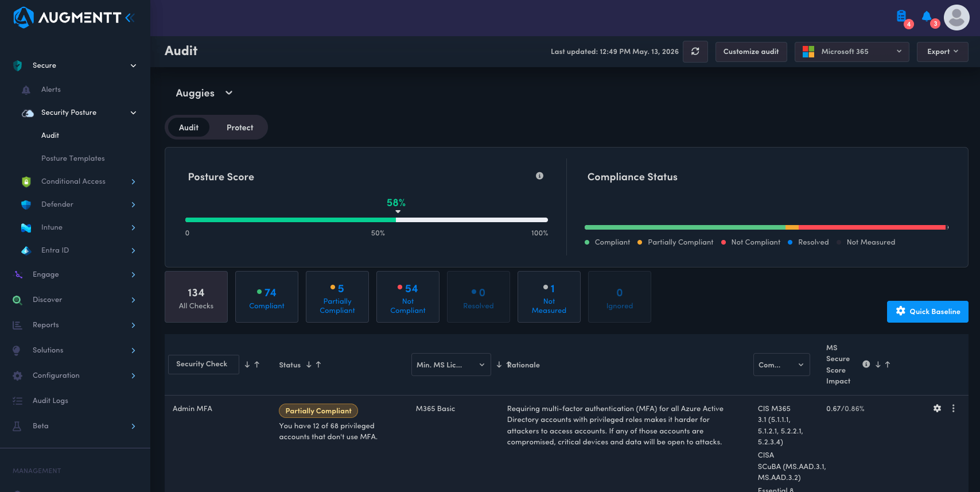The width and height of the screenshot is (980, 492).
Task: Open the Com... compliance filter dropdown
Action: click(781, 365)
